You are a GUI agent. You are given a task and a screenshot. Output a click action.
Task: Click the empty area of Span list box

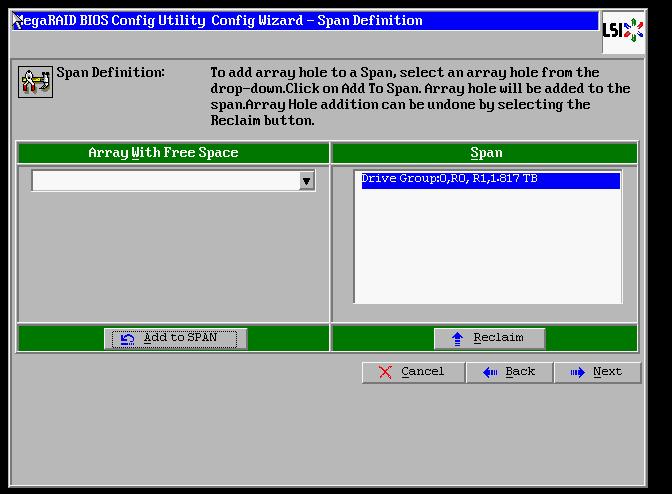click(x=488, y=246)
